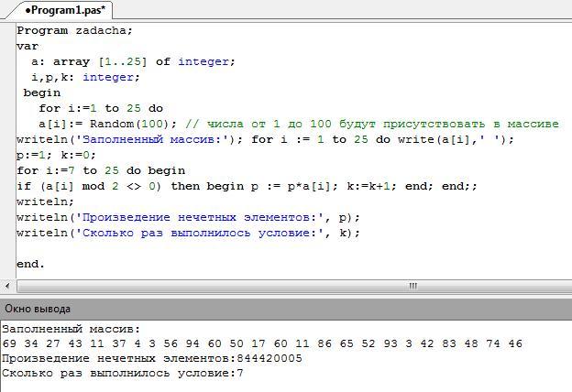Click the 'k:=k+1;' statement
The height and width of the screenshot is (392, 572).
(371, 186)
